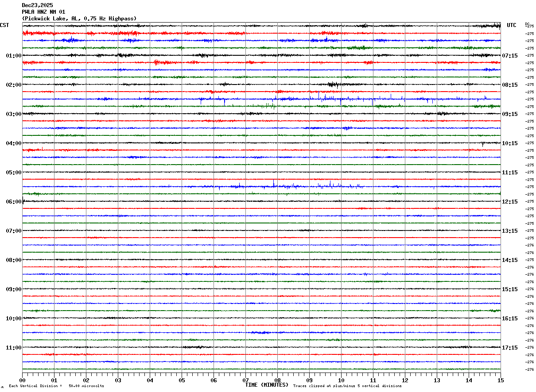Select the "09:00" CST time label
Viewport: 536px width, 392px height.
click(x=14, y=289)
